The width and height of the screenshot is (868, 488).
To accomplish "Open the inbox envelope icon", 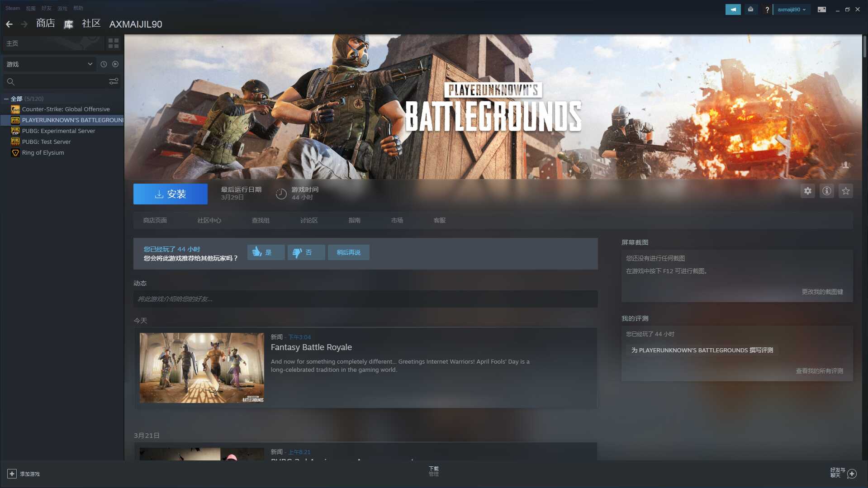I will coord(750,9).
